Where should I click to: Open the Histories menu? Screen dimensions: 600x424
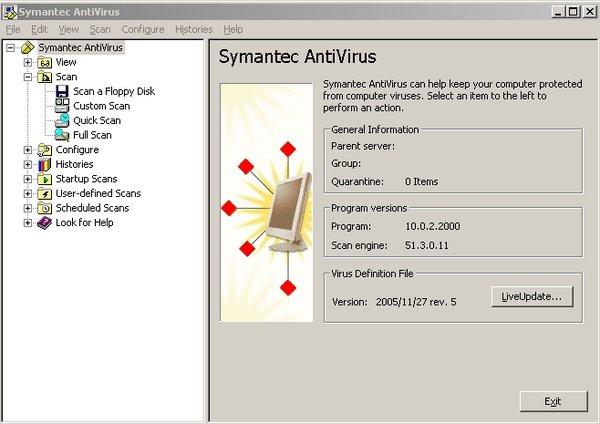194,29
